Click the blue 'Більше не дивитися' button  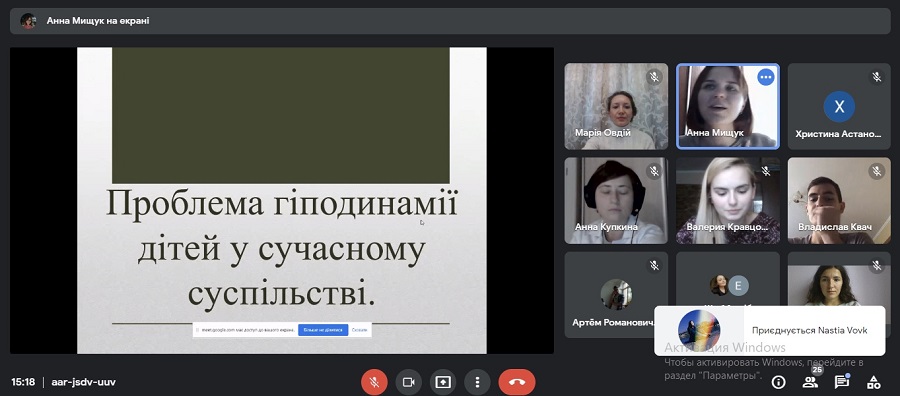[x=323, y=330]
